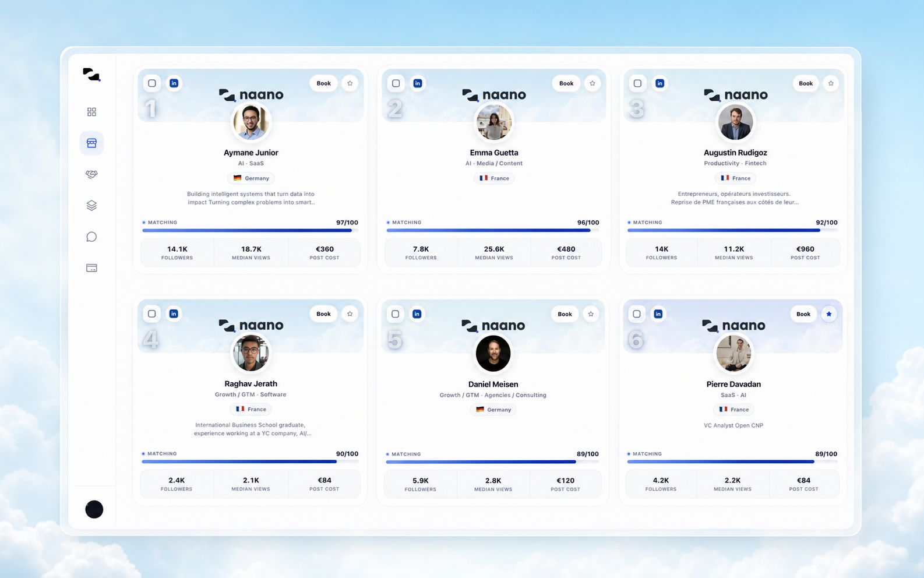Click the 96/100 matching progress bar

pyautogui.click(x=493, y=230)
